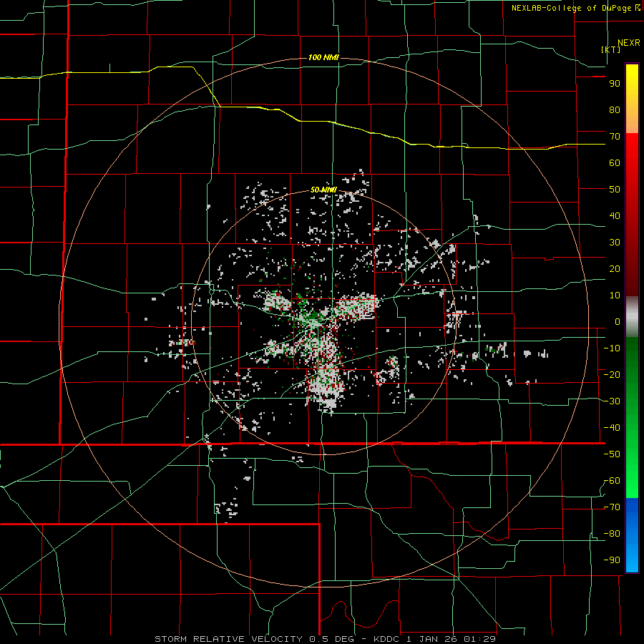Click the 70 value on velocity scale

coord(615,137)
